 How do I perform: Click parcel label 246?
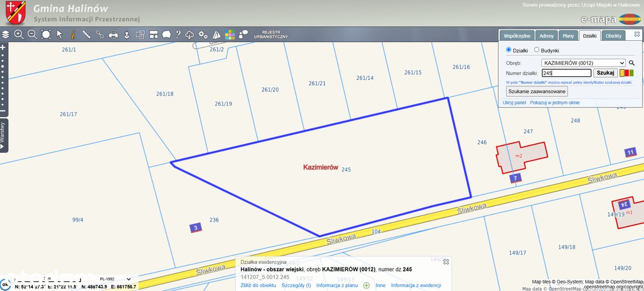482,142
